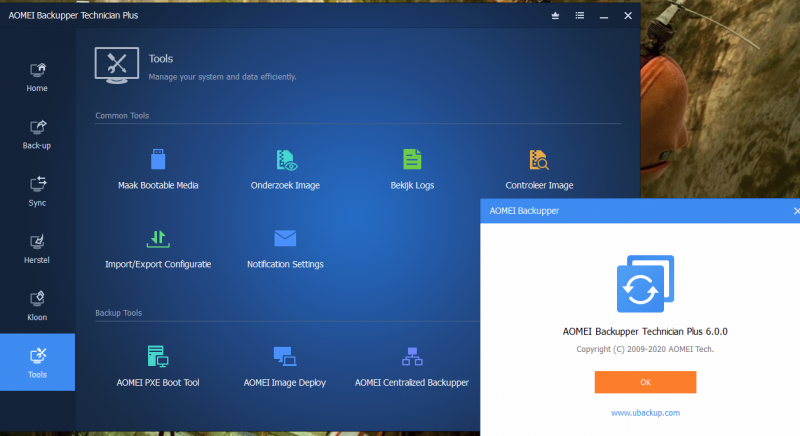Click the crown upgrade icon in title bar
This screenshot has width=800, height=436.
pyautogui.click(x=556, y=16)
